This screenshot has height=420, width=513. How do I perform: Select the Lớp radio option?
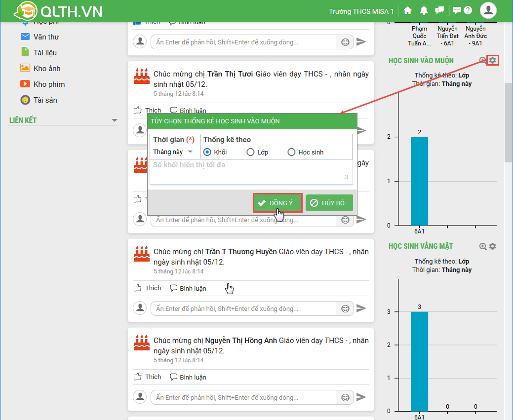pos(251,152)
